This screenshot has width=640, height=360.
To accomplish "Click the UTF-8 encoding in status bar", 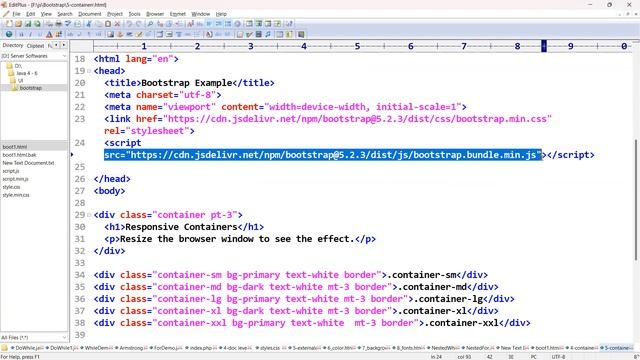I will [x=558, y=357].
